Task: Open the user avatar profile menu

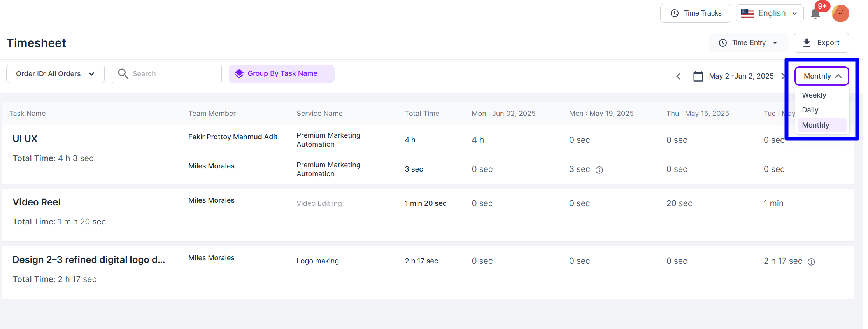Action: click(840, 14)
